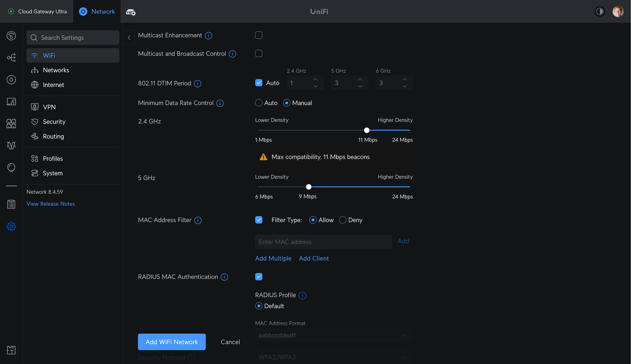Click the settings gear in left rail
Screen dimensions: 631x364
click(x=11, y=226)
